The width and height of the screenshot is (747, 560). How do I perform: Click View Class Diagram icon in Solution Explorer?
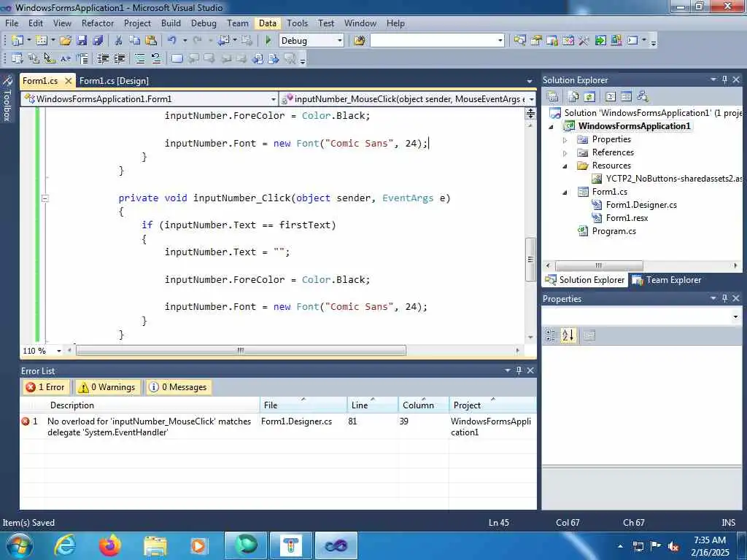coord(643,97)
